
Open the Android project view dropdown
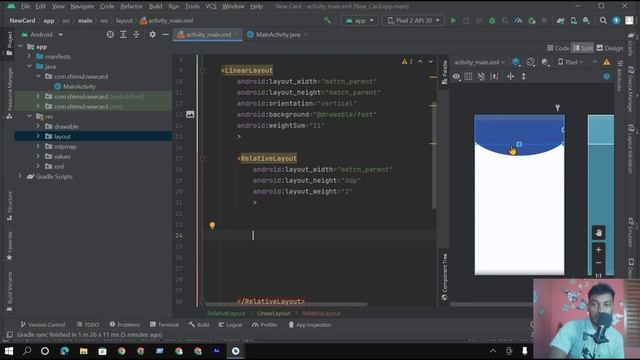click(x=42, y=35)
